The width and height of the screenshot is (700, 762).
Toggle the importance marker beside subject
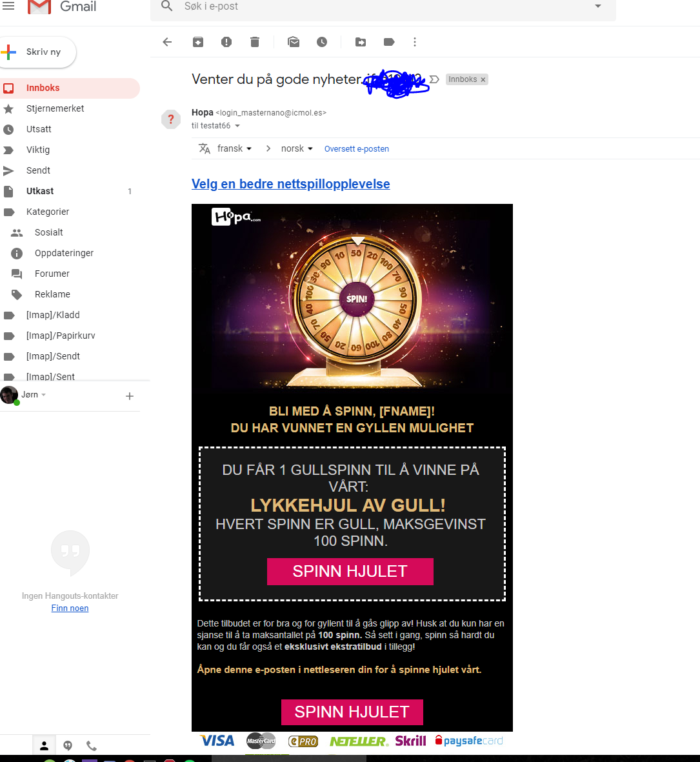(x=435, y=79)
